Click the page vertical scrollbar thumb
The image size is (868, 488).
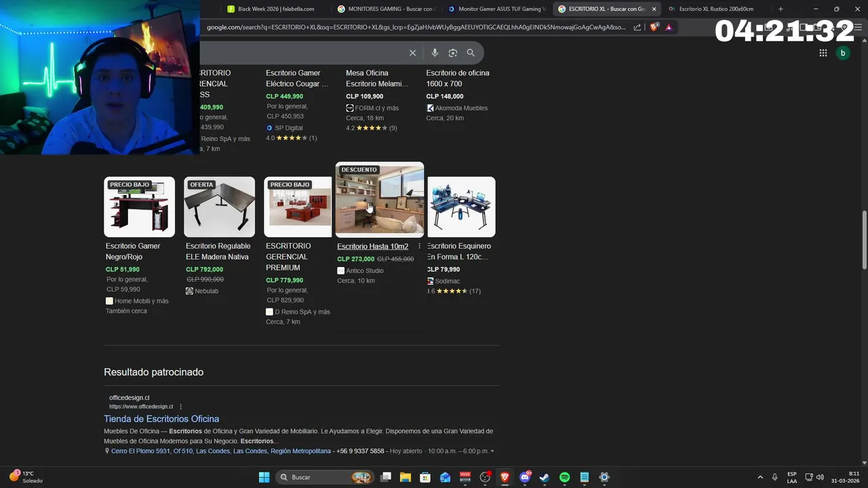click(x=864, y=241)
